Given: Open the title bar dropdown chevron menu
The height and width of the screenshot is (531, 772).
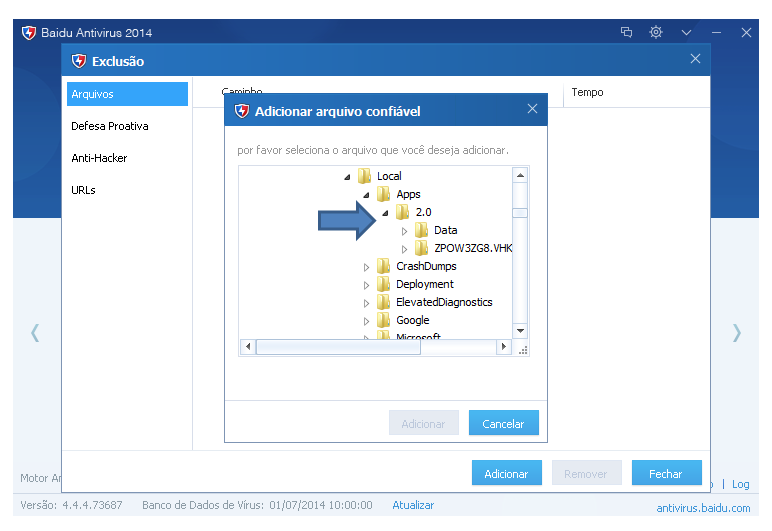Looking at the screenshot, I should pyautogui.click(x=686, y=33).
